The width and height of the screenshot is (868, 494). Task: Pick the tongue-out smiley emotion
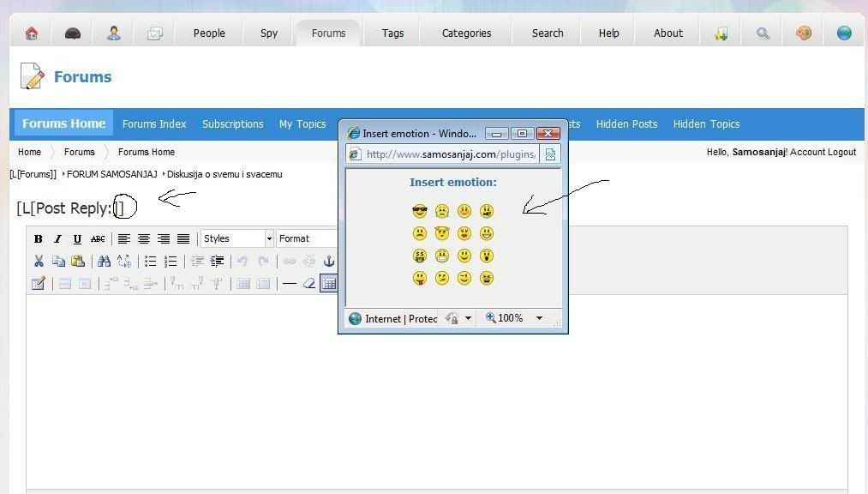[x=419, y=278]
